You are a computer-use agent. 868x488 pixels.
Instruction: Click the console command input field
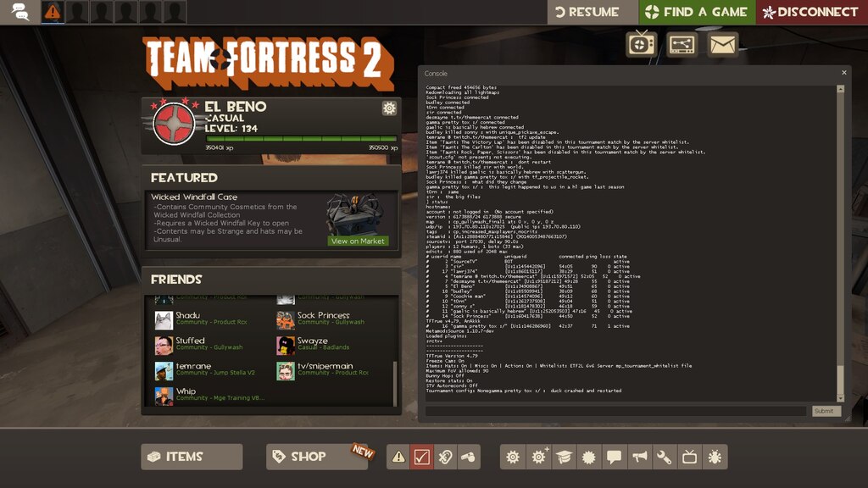point(615,411)
